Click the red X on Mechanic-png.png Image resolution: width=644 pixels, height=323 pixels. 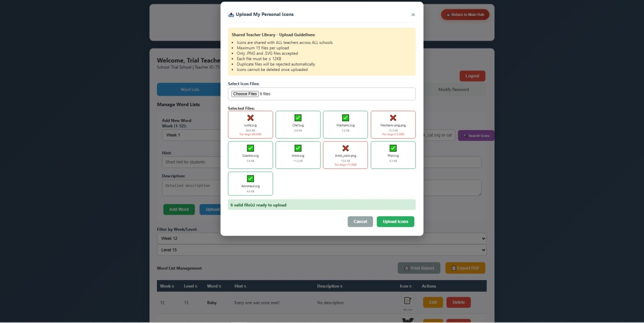coord(393,118)
